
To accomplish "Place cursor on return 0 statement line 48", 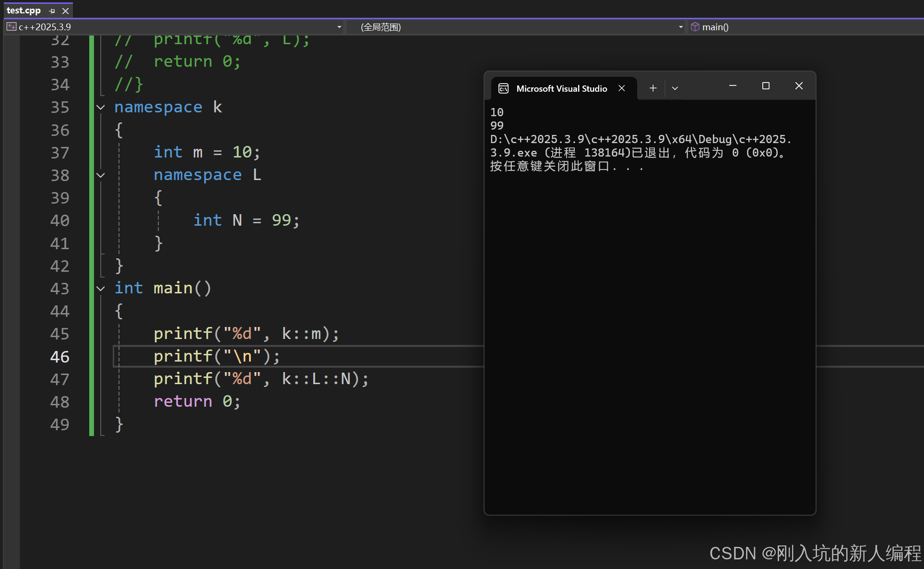I will (x=197, y=401).
